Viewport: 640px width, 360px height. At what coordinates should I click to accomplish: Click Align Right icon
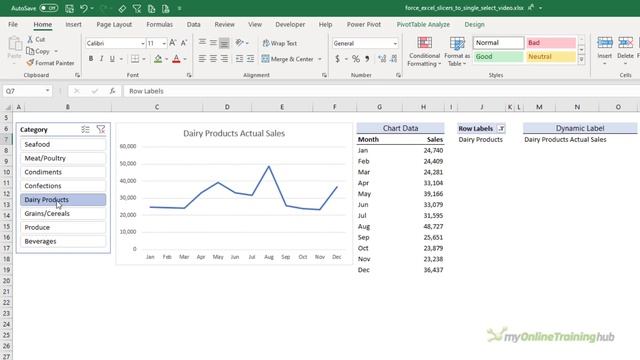pyautogui.click(x=224, y=59)
